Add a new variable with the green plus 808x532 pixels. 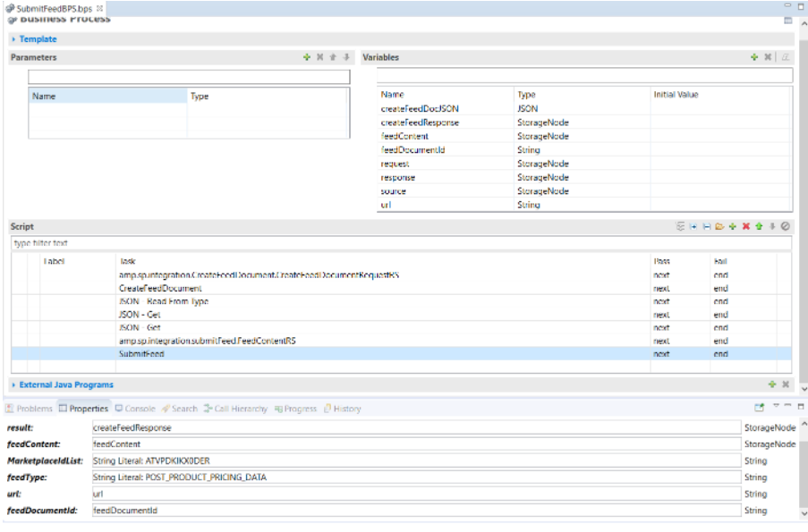pos(754,57)
